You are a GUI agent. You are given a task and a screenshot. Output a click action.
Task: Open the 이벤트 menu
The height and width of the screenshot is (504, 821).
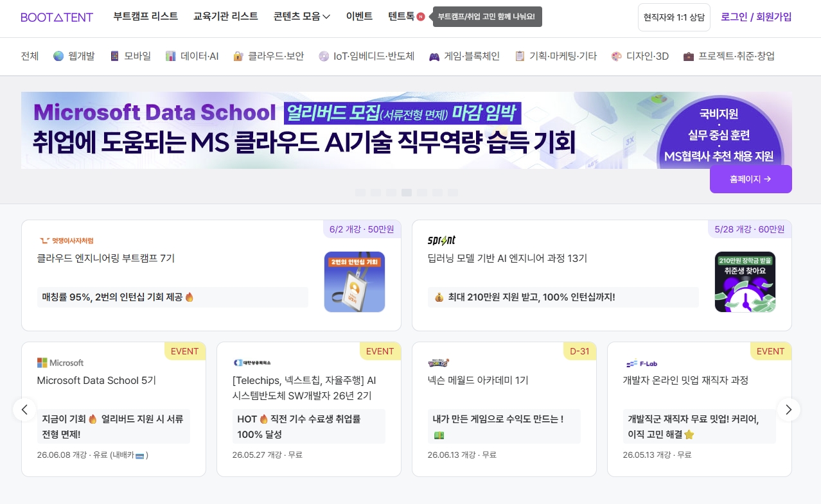[359, 17]
